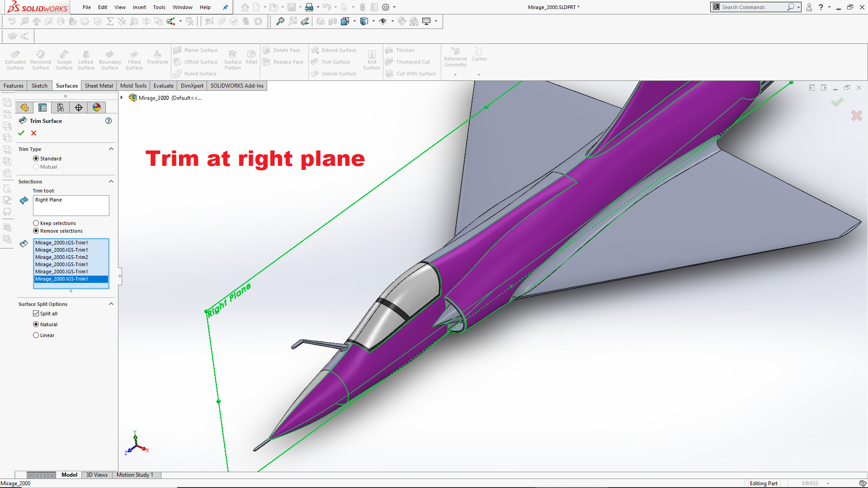
Task: Open the Tools menu
Action: point(159,7)
